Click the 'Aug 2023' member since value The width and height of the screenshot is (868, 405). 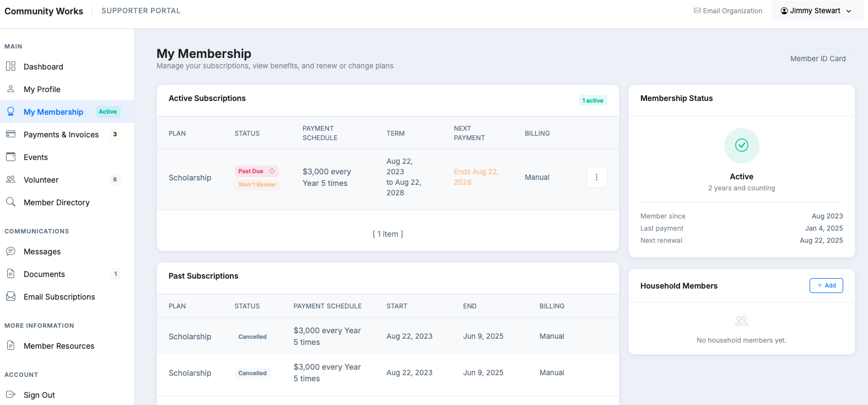tap(827, 216)
